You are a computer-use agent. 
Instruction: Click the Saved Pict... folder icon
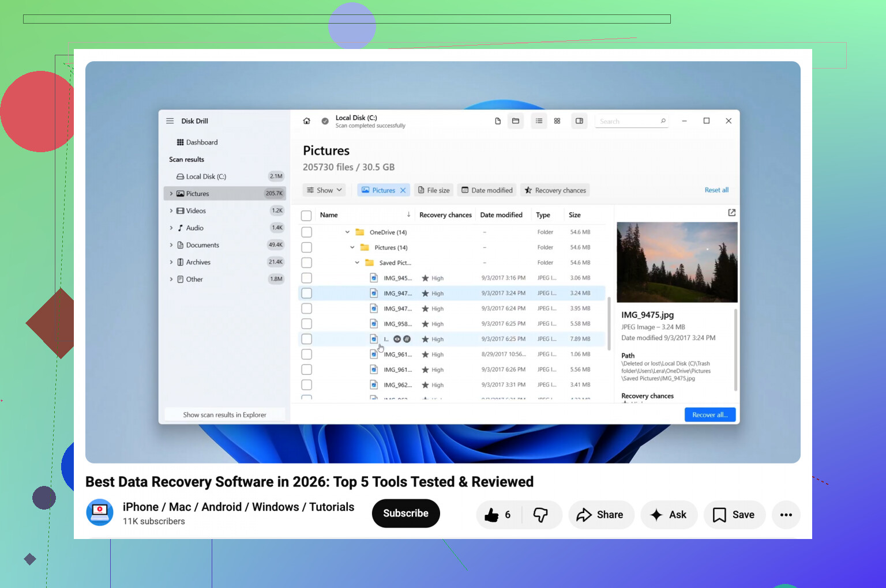tap(370, 263)
